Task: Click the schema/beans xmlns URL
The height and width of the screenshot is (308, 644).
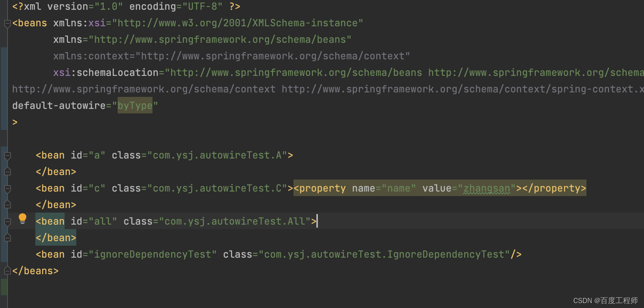Action: tap(220, 39)
